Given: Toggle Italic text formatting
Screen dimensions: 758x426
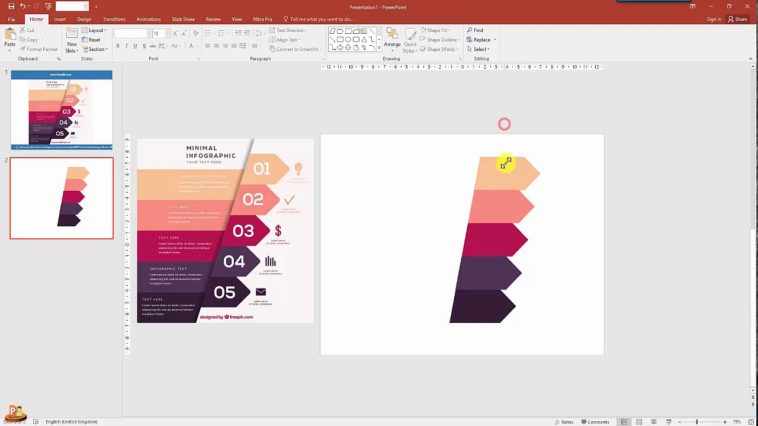Looking at the screenshot, I should point(127,46).
